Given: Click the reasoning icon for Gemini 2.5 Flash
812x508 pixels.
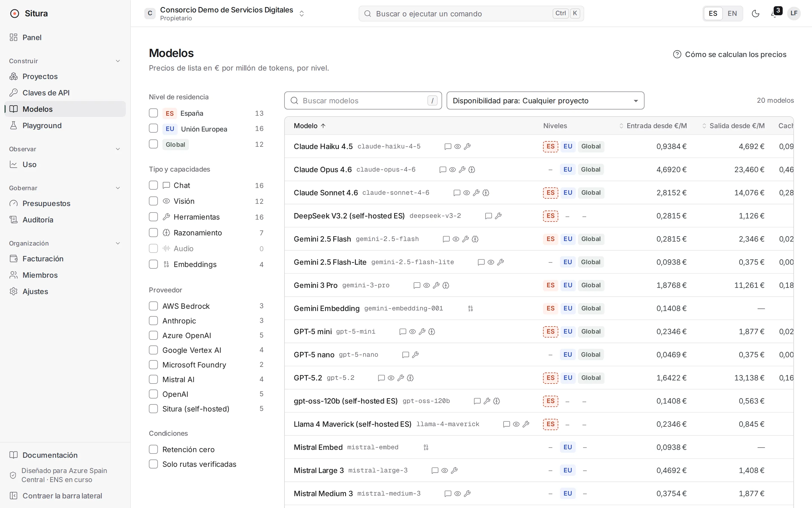Looking at the screenshot, I should (x=475, y=239).
